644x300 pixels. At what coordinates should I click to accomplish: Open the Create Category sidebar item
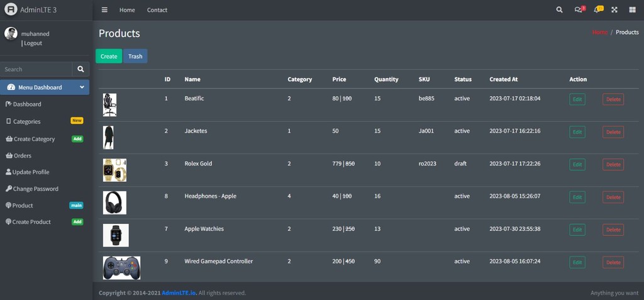[x=45, y=139]
